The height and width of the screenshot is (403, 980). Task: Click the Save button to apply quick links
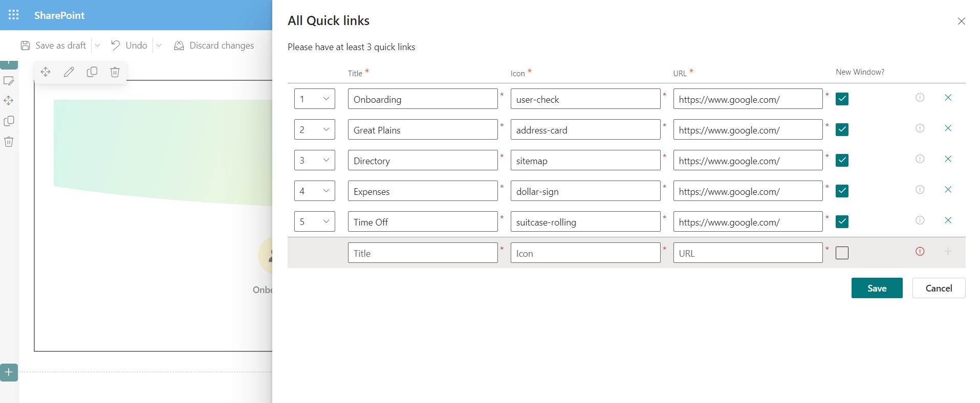click(x=876, y=288)
